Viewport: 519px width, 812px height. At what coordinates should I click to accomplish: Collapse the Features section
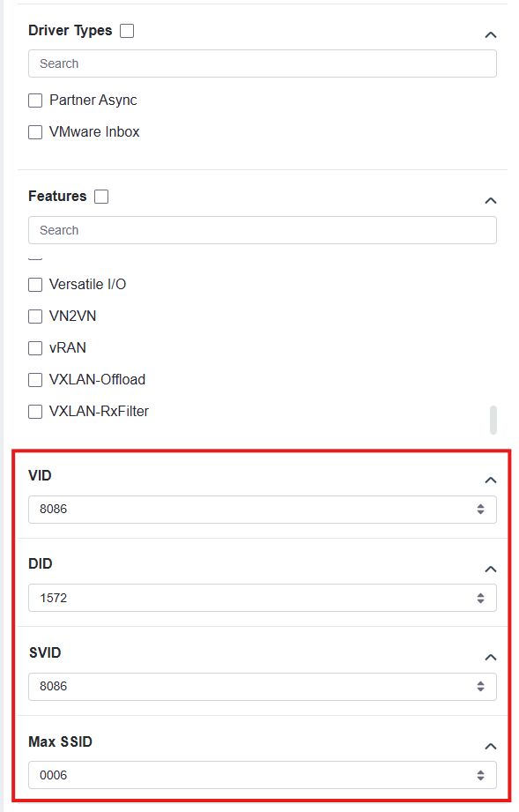491,200
